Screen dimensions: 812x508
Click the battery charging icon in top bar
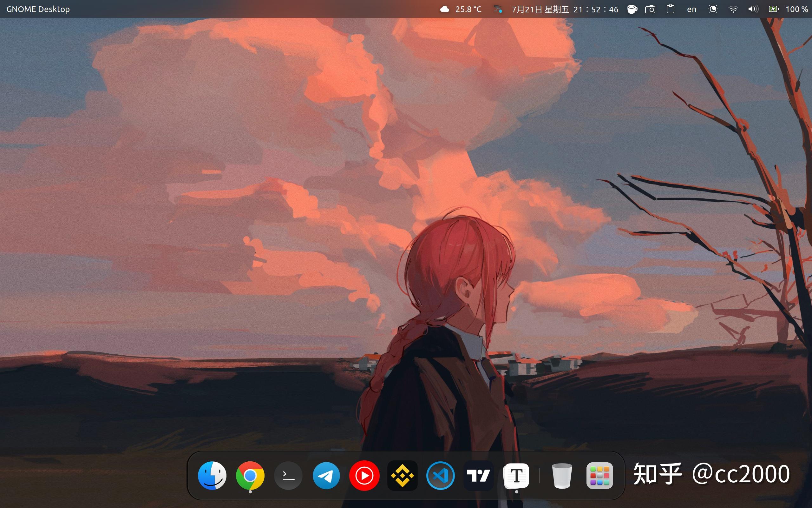[x=773, y=9]
